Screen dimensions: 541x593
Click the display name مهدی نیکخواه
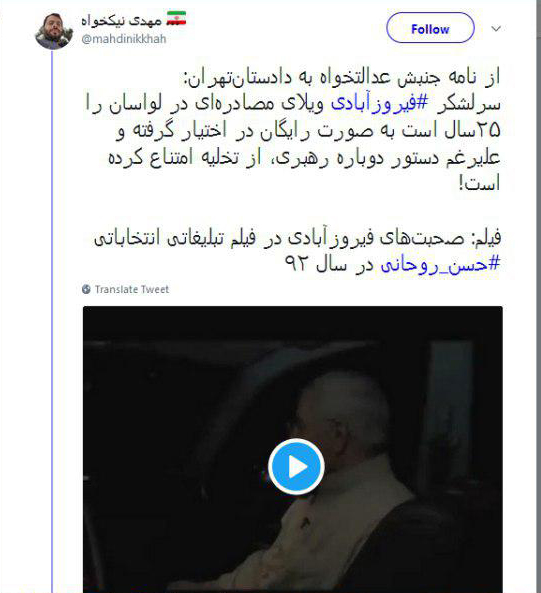121,20
